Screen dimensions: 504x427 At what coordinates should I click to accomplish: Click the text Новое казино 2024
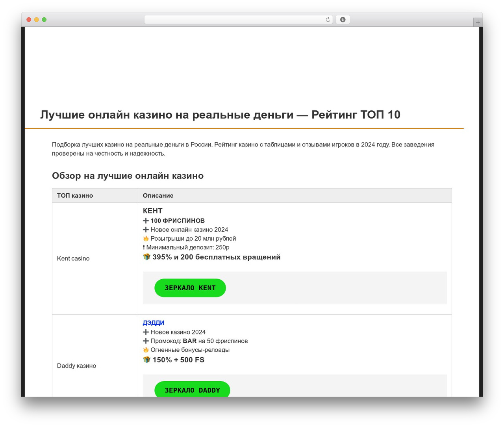[x=178, y=332]
